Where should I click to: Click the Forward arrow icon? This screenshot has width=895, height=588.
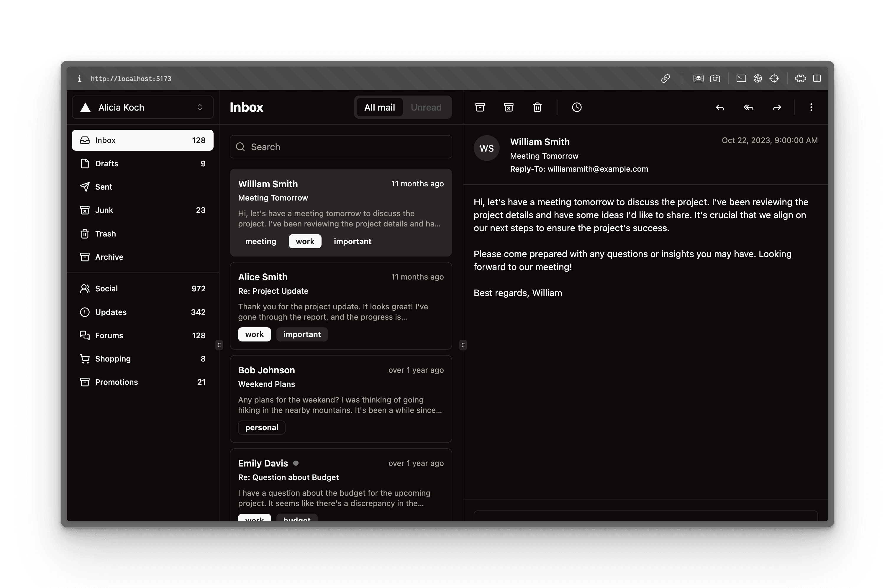tap(777, 108)
